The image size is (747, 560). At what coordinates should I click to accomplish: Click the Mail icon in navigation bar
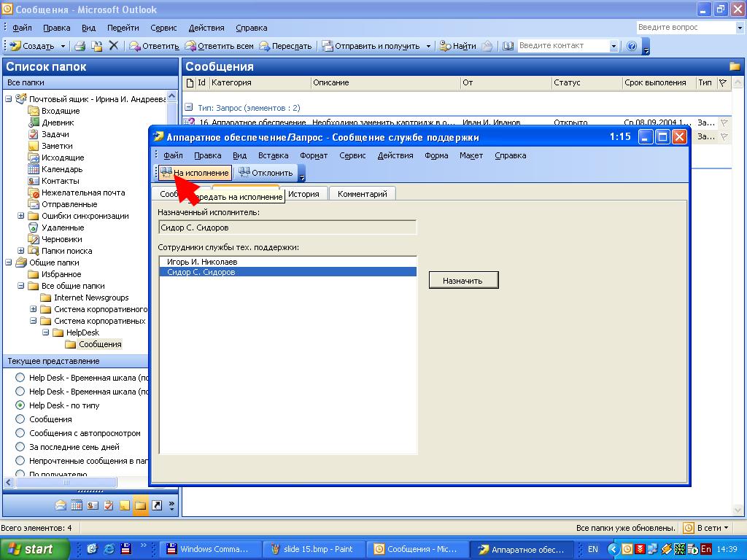(x=61, y=505)
